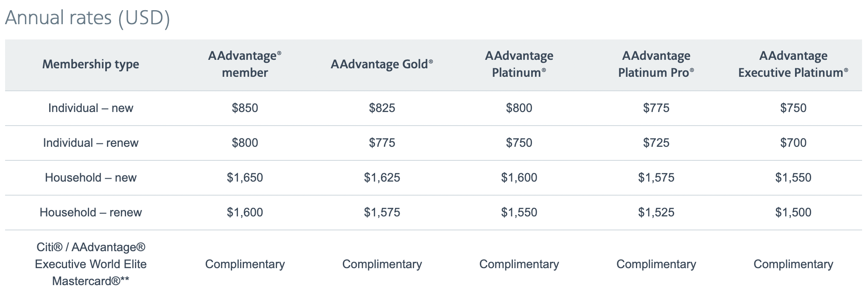Click "Complimentary" under the AAdvantage member column
This screenshot has height=297, width=868.
(245, 264)
